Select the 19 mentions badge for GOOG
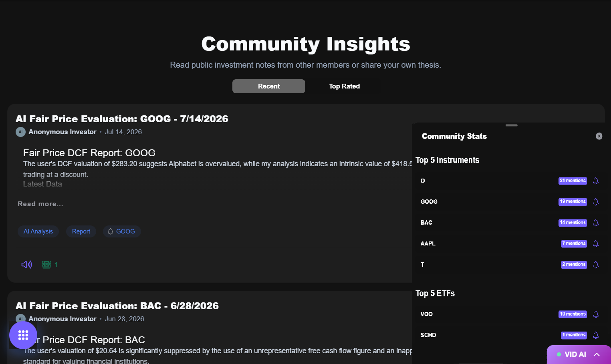Image resolution: width=611 pixels, height=364 pixels. (x=573, y=201)
